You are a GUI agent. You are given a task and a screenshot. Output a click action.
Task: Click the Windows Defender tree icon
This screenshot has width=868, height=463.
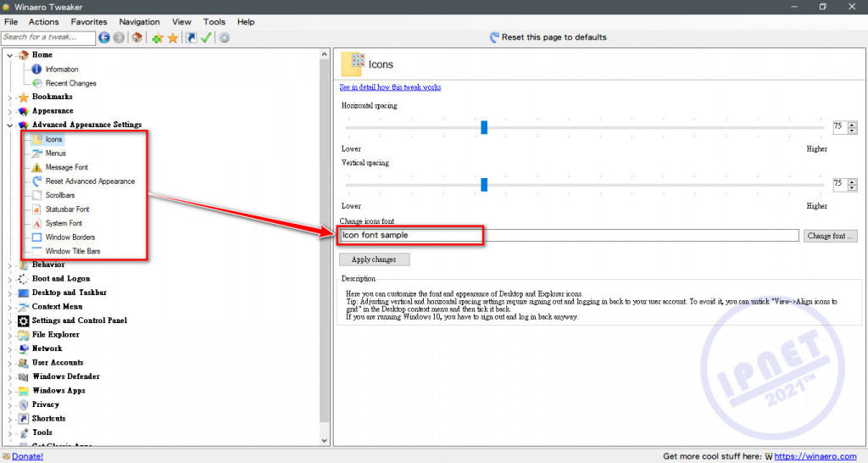23,377
